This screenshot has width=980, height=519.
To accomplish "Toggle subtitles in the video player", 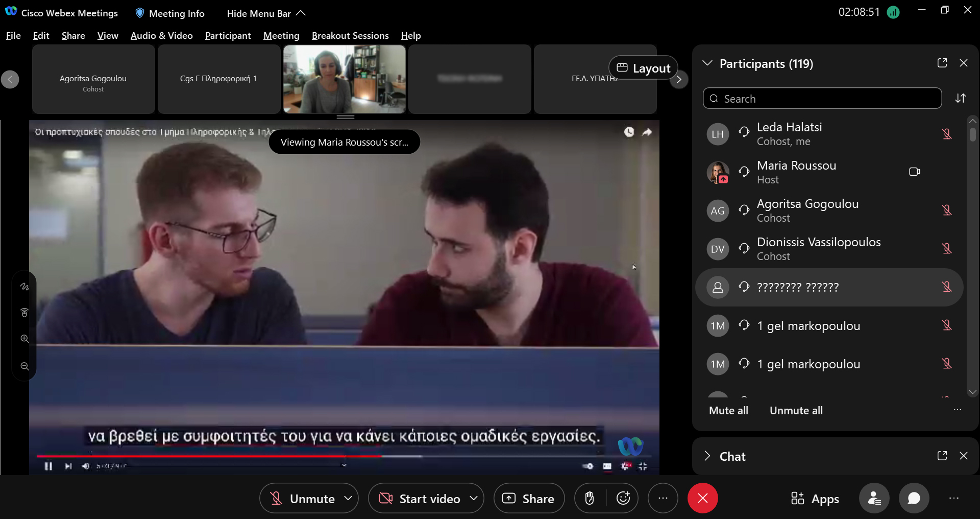I will click(x=607, y=466).
